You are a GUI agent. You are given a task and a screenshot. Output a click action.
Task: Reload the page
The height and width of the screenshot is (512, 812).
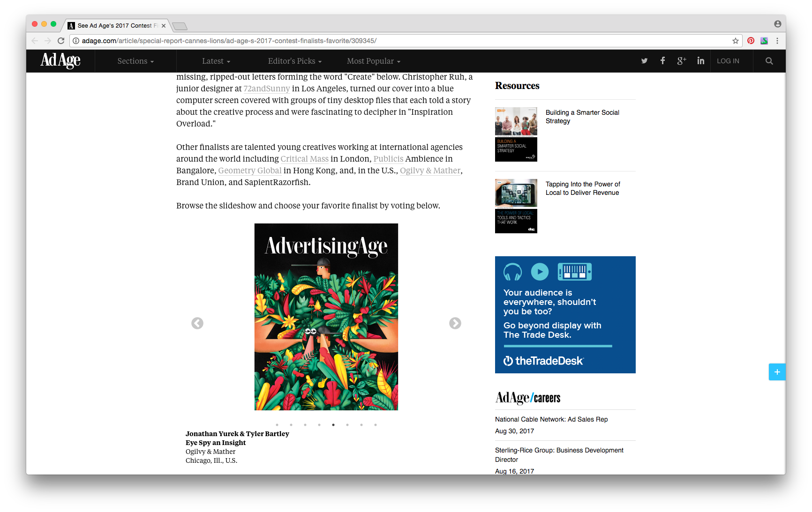point(61,41)
